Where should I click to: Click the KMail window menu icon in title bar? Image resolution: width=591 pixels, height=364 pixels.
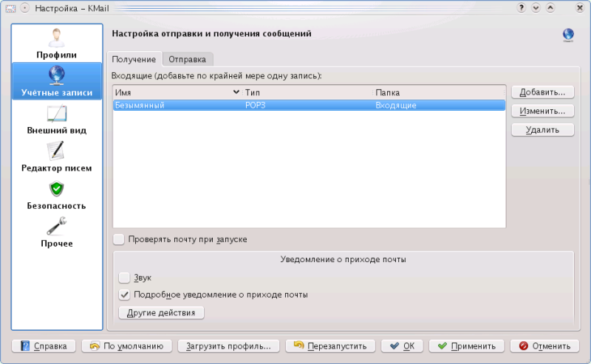(x=10, y=8)
